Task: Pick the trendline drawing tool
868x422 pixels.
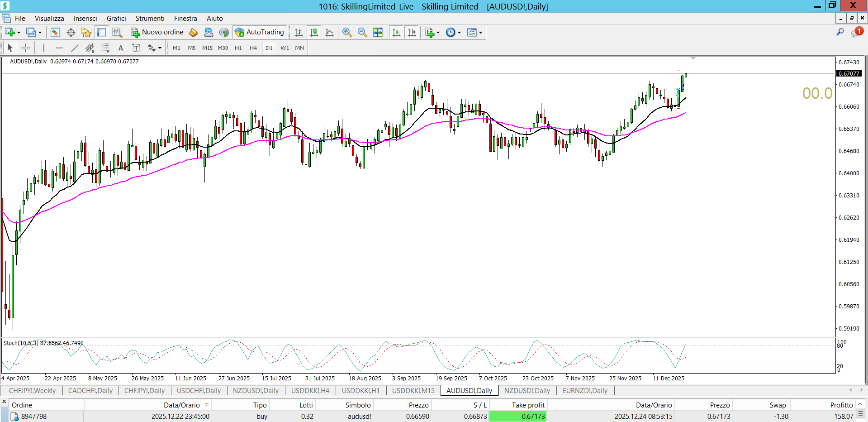Action: (75, 48)
